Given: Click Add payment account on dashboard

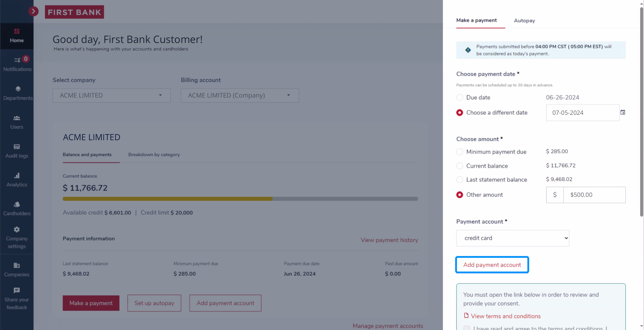Looking at the screenshot, I should pyautogui.click(x=225, y=303).
